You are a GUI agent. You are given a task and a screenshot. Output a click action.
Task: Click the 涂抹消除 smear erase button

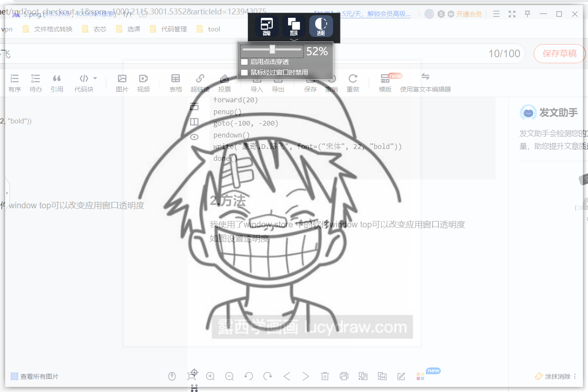(x=553, y=376)
